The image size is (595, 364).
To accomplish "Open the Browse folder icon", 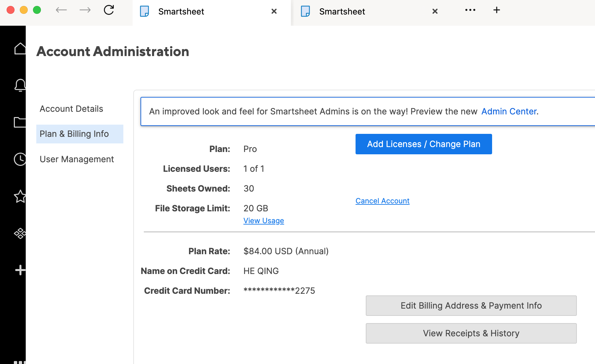I will coord(20,122).
